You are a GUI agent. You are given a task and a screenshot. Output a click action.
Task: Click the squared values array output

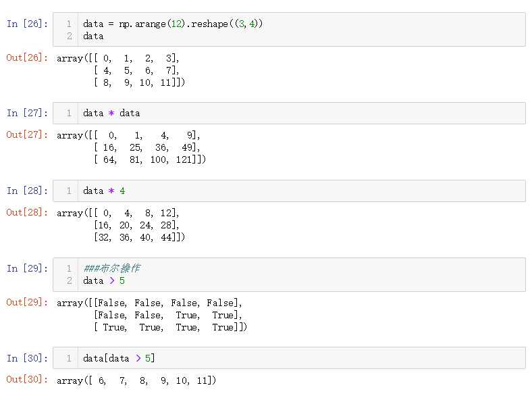click(132, 147)
